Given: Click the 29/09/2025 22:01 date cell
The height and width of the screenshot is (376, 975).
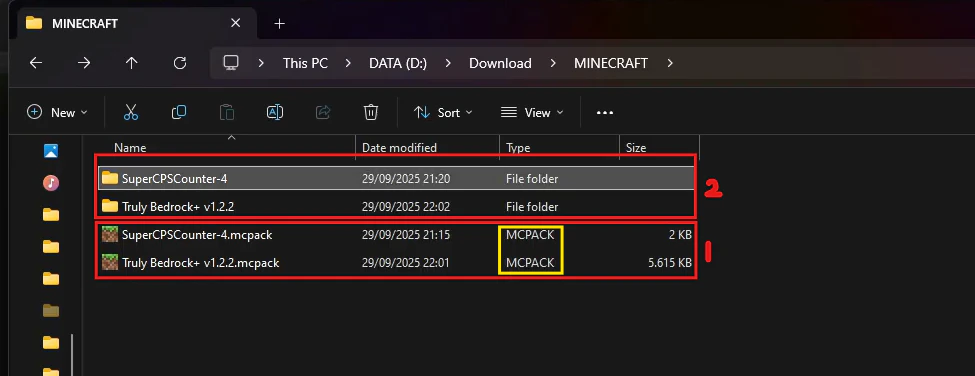Looking at the screenshot, I should point(406,262).
